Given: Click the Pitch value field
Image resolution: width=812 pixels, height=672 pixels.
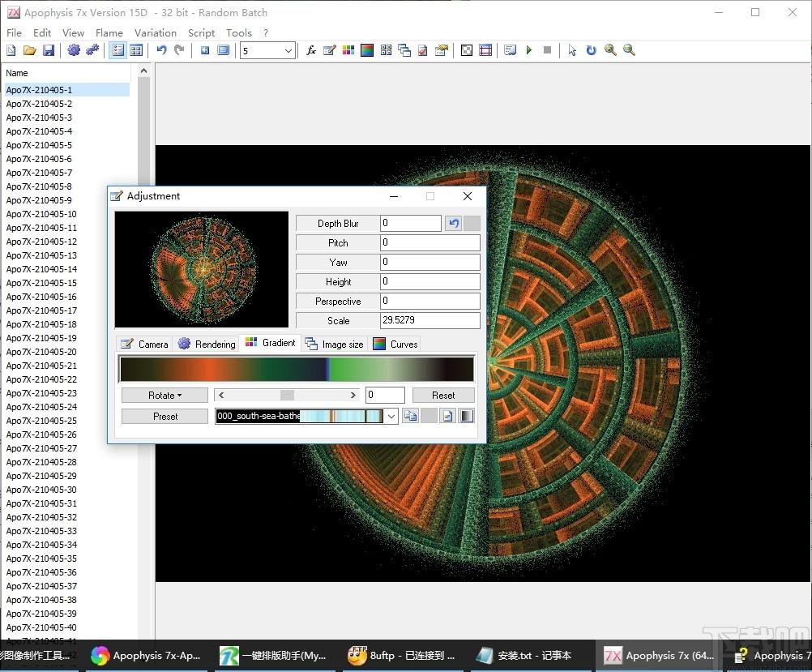Looking at the screenshot, I should pos(430,242).
